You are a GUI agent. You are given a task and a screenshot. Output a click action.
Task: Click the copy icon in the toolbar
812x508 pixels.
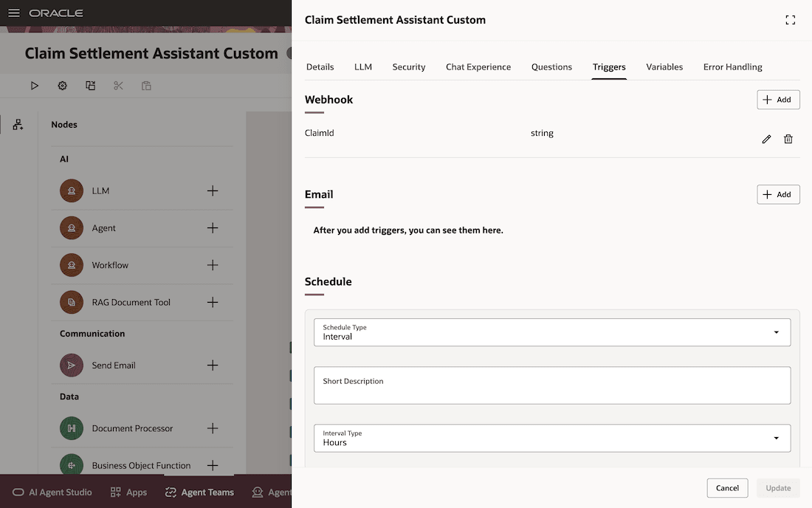click(90, 86)
